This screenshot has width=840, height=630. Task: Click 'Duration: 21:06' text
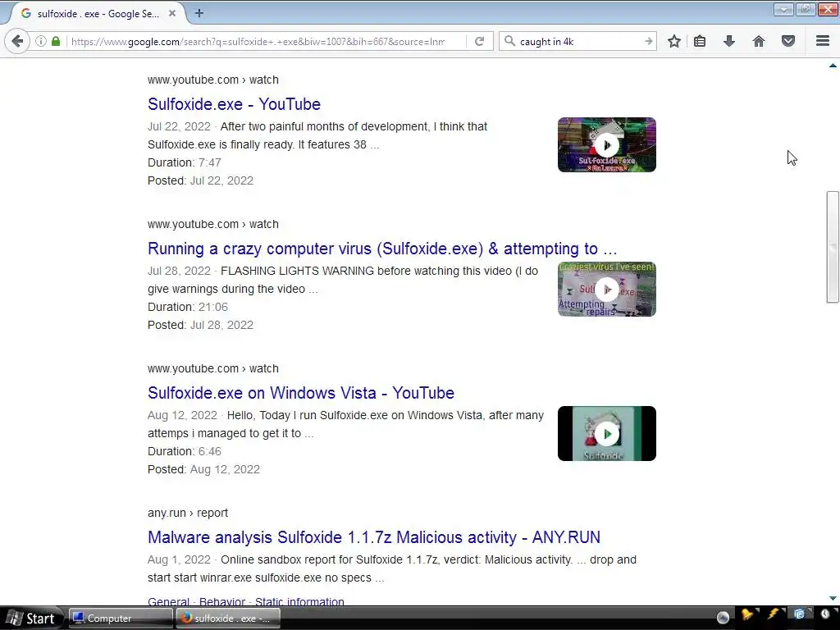[x=188, y=307]
